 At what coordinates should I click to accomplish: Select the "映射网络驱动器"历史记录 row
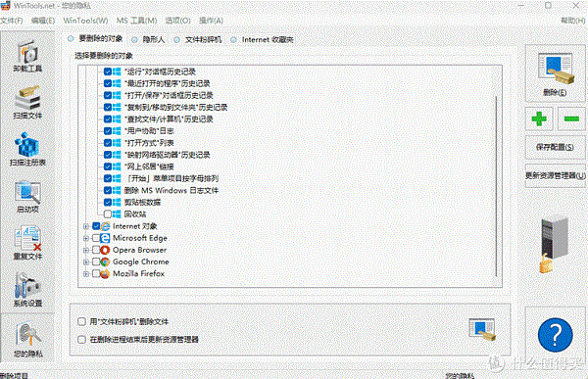click(x=167, y=155)
